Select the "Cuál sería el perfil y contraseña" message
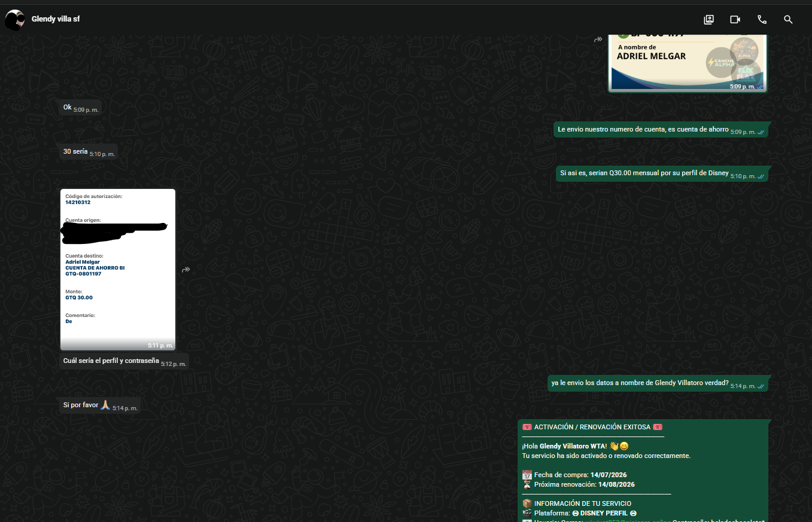 pos(124,361)
